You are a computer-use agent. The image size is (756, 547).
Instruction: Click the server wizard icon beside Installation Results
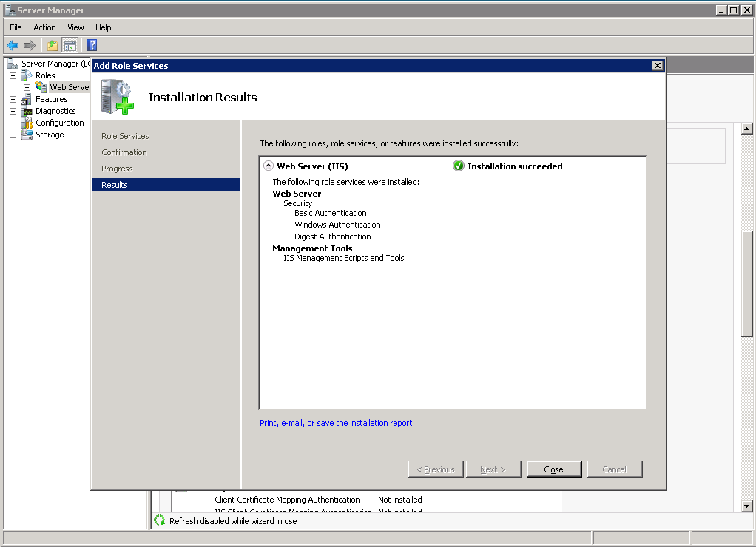point(117,97)
